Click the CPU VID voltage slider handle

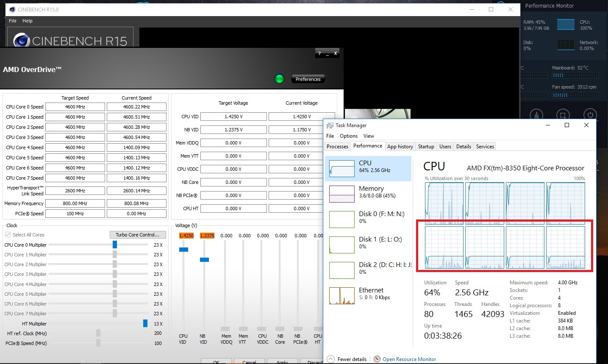point(183,250)
